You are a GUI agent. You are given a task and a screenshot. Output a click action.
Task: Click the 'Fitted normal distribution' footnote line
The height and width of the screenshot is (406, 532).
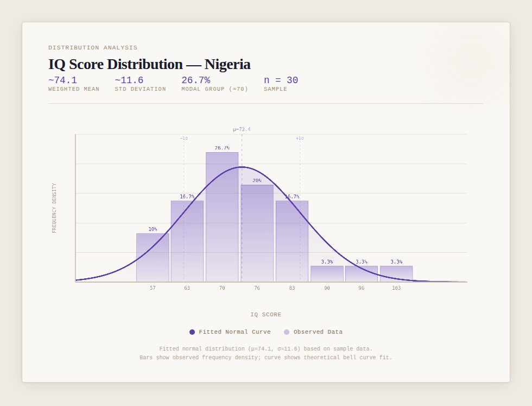pos(266,348)
